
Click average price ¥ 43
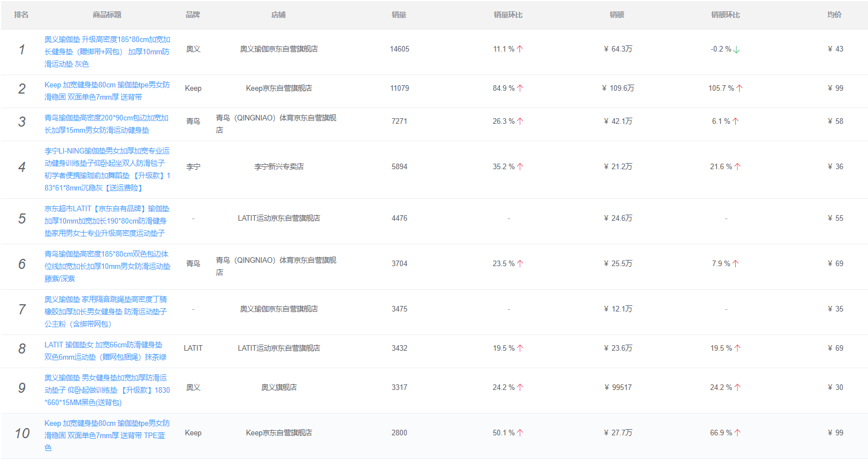(x=835, y=49)
